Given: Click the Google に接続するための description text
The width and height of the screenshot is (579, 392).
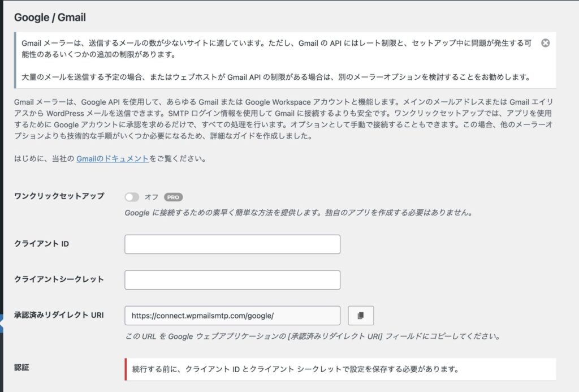Looking at the screenshot, I should point(299,213).
